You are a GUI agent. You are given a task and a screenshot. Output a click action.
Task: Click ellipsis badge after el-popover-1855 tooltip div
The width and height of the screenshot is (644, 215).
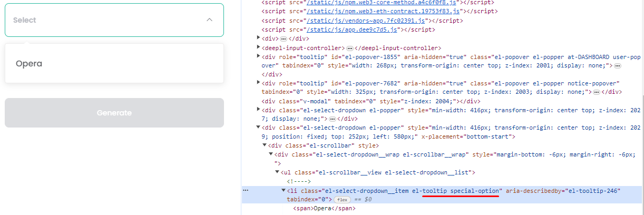pos(618,66)
